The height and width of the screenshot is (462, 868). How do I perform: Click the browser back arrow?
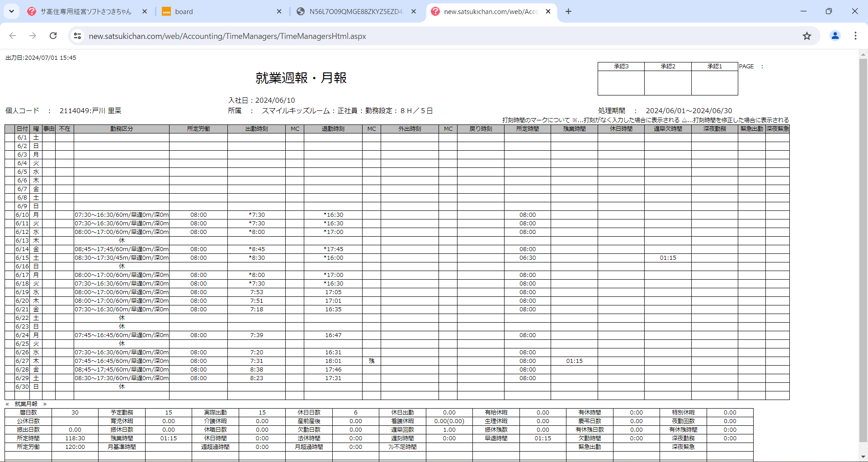click(x=13, y=36)
